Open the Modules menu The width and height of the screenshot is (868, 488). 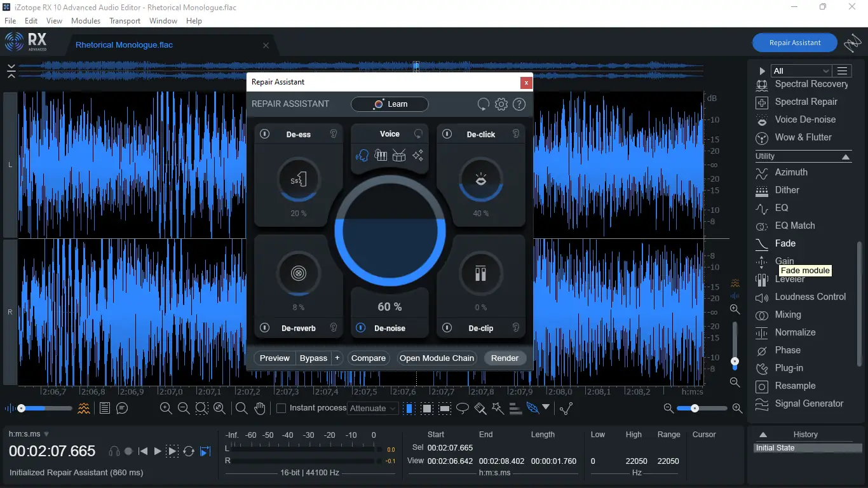tap(86, 21)
